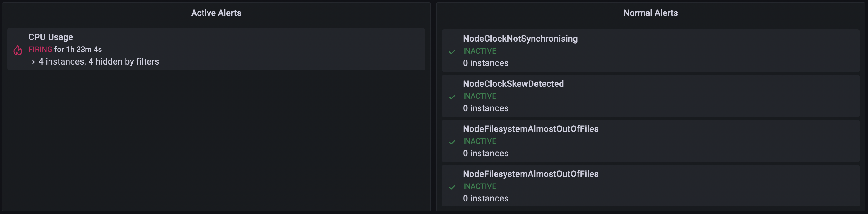Click the check icon beside second NodeFilesystemAlmostOutOfFiles

[453, 186]
